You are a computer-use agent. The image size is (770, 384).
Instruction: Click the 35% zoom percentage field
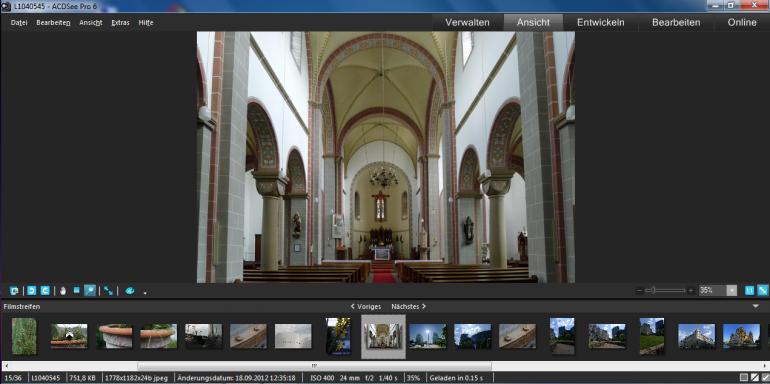pos(713,291)
